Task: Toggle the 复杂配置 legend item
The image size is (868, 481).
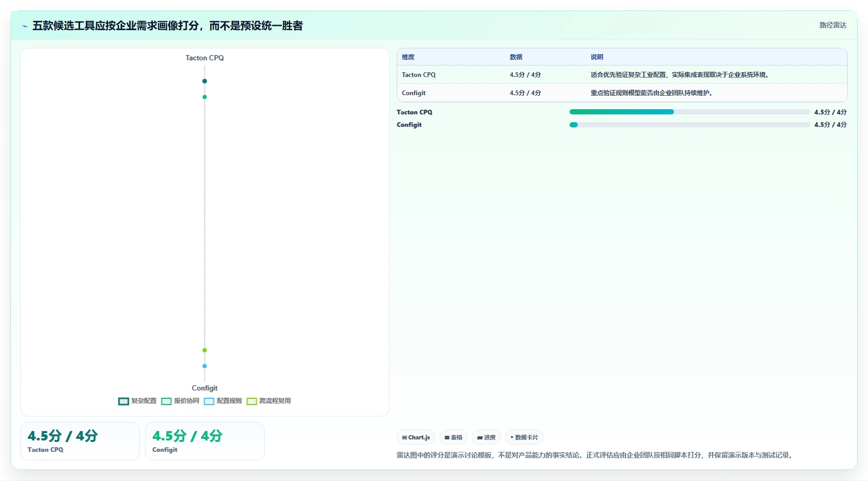Action: point(137,401)
